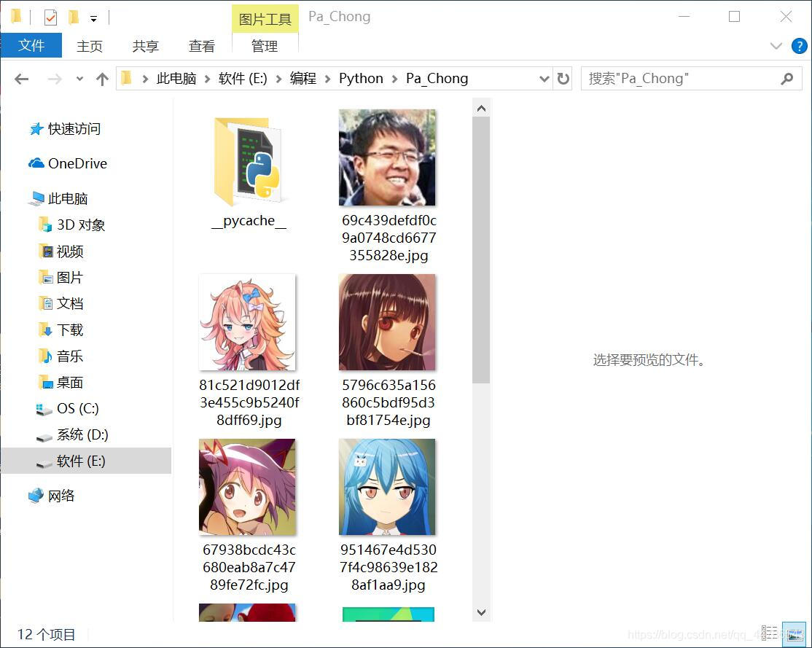Select 此电脑 in navigation pane

pos(58,198)
